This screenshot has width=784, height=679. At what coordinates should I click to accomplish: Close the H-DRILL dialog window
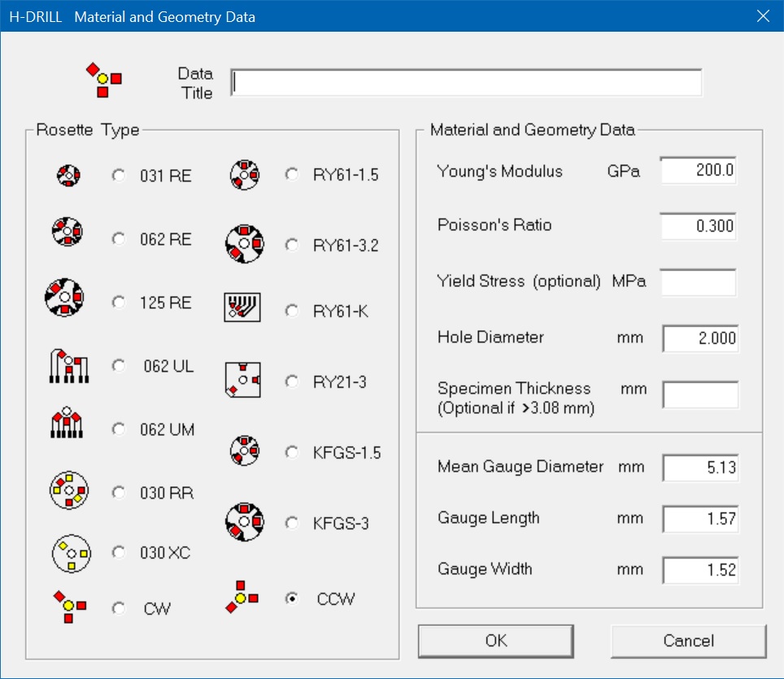coord(763,16)
